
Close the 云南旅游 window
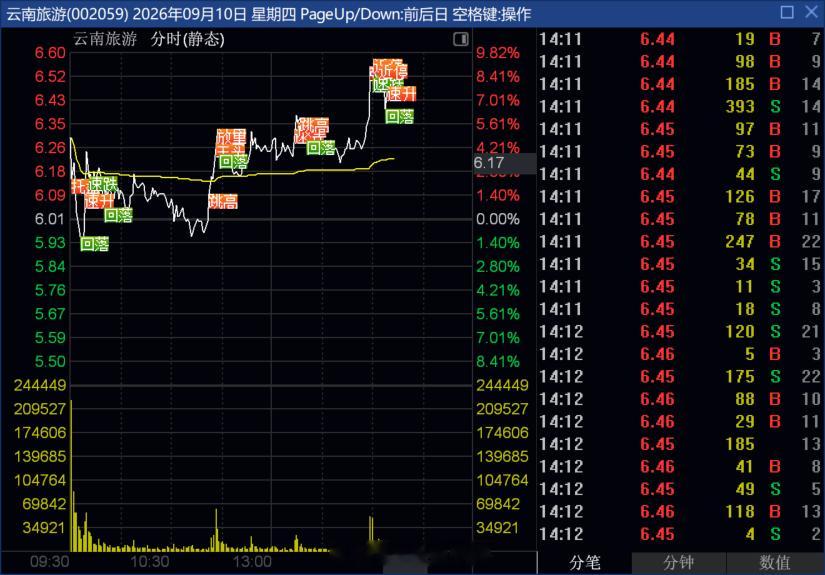pyautogui.click(x=811, y=12)
